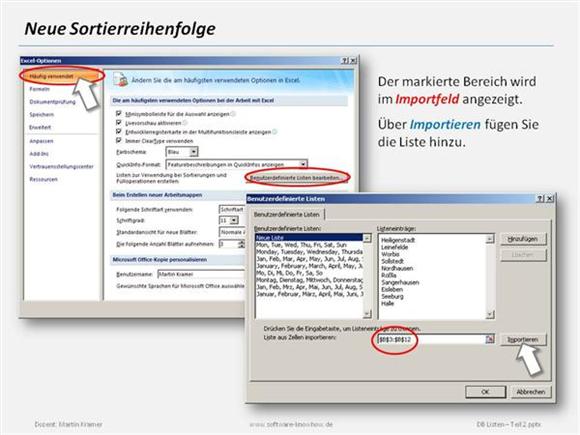Click info icon beside Entwicklerregisterkarte option
The height and width of the screenshot is (435, 580).
click(274, 132)
